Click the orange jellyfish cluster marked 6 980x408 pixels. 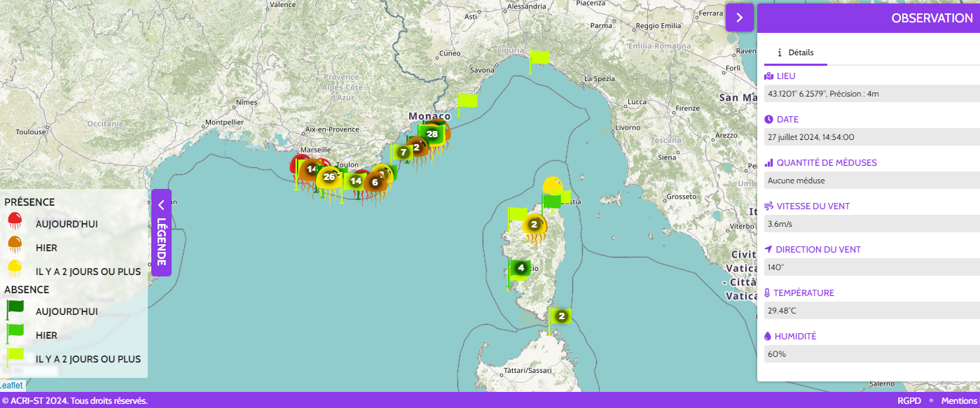[375, 183]
